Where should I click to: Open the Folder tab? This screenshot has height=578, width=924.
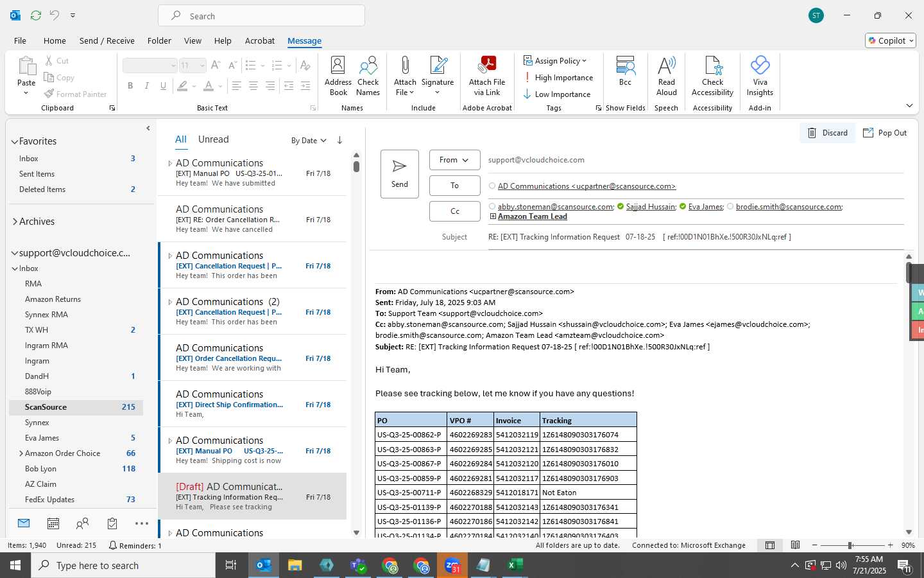pyautogui.click(x=159, y=40)
